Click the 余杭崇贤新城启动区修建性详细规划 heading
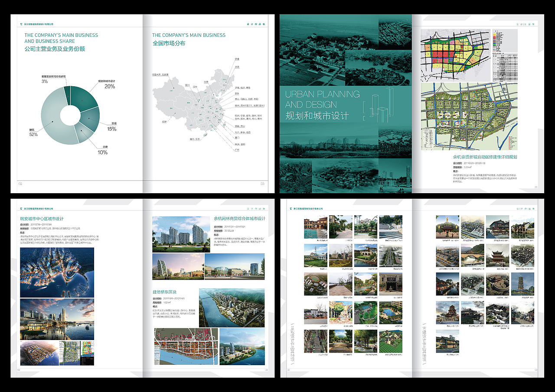This screenshot has width=555, height=392. [x=485, y=157]
